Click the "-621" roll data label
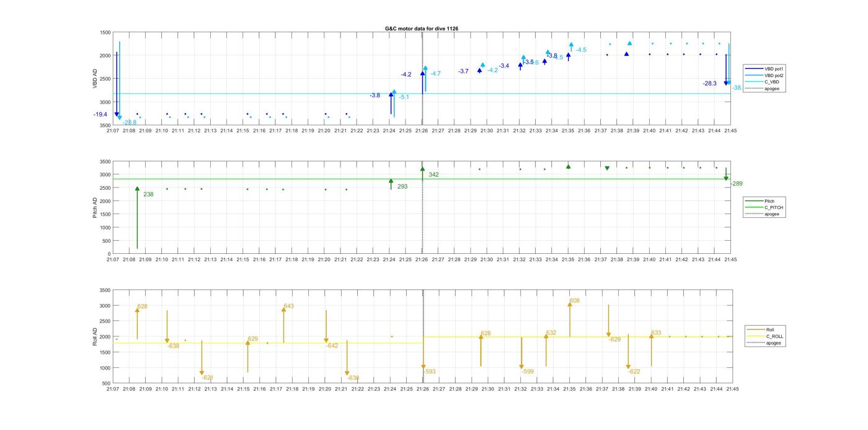 tap(208, 378)
